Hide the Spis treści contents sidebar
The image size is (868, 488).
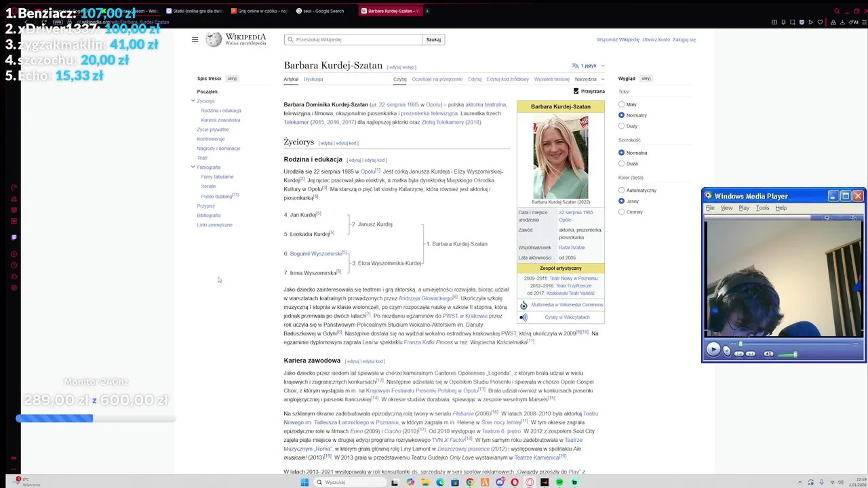[x=232, y=79]
